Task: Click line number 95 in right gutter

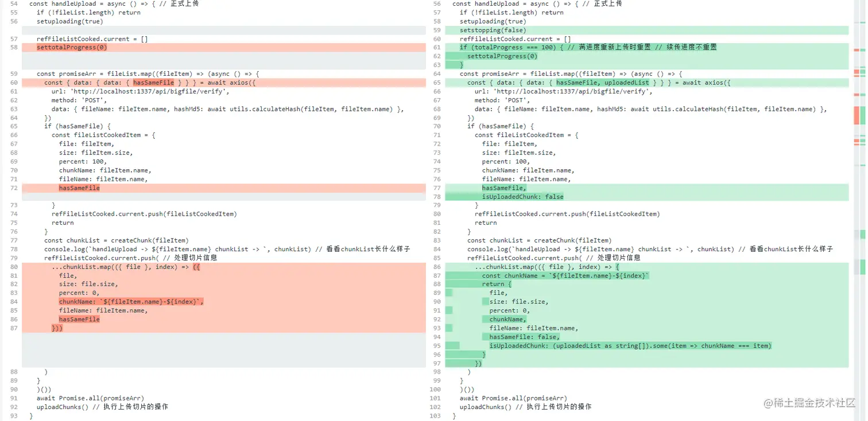Action: tap(437, 346)
